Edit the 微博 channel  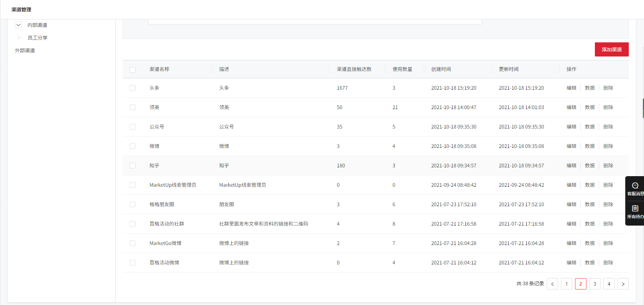pos(572,146)
